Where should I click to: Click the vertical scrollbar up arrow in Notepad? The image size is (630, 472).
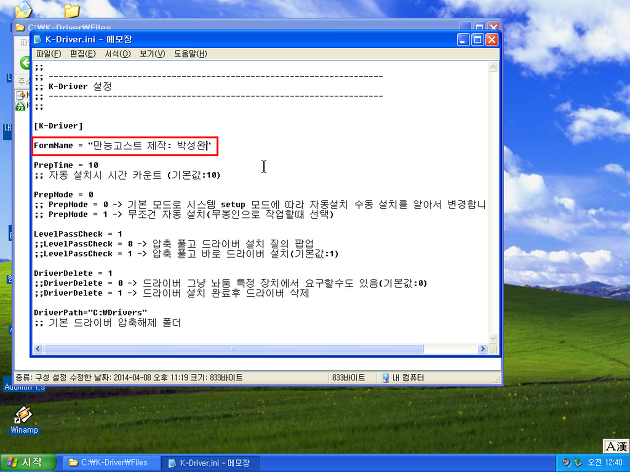coord(493,67)
